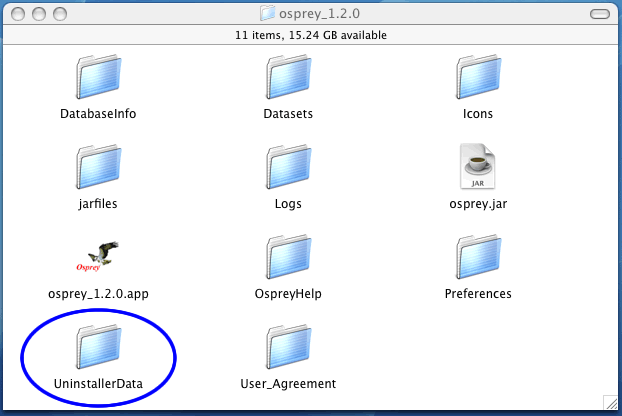The image size is (622, 416).
Task: Select the User_Agreement folder icon
Action: (x=288, y=346)
